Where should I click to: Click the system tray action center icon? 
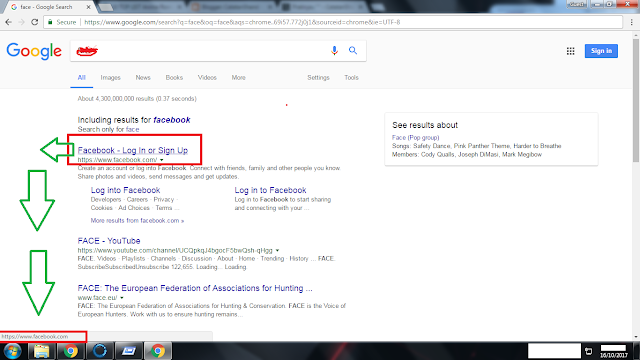tap(589, 351)
